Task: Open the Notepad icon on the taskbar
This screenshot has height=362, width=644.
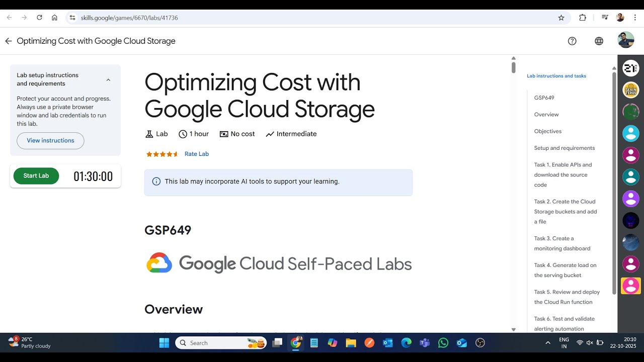Action: (314, 343)
